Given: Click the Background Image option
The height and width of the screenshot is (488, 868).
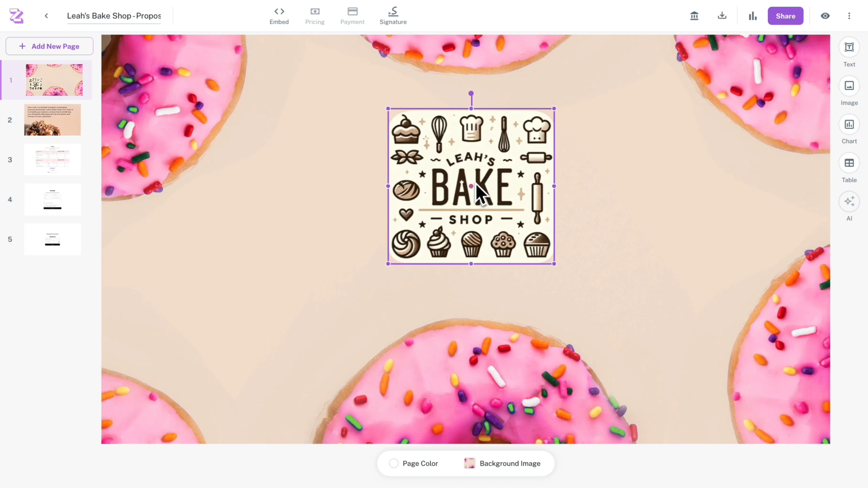Looking at the screenshot, I should (x=502, y=463).
